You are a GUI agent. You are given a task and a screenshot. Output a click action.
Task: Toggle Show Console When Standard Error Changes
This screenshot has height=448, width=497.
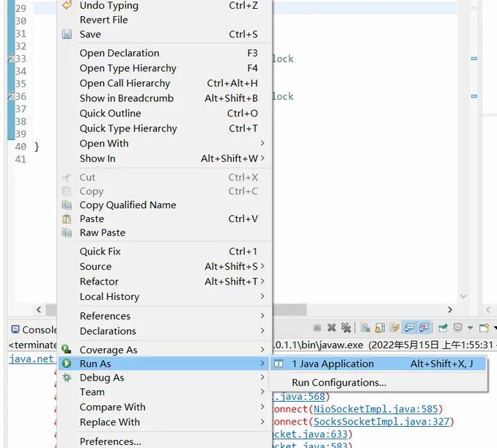(x=424, y=328)
